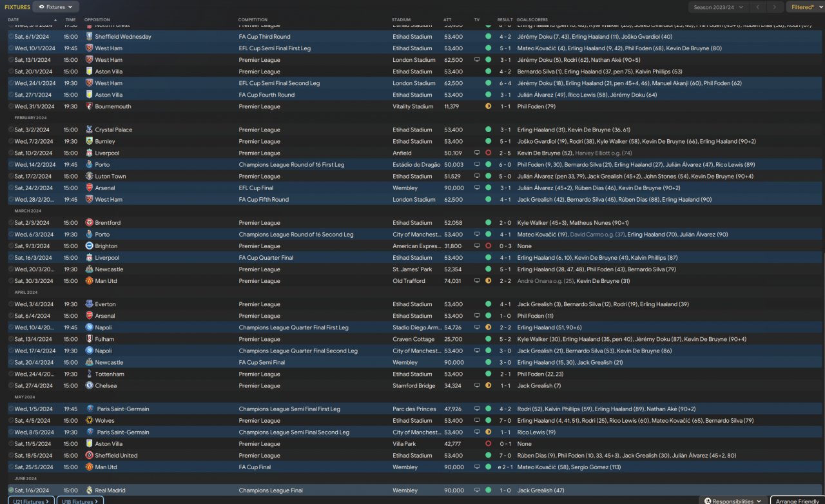This screenshot has height=504, width=825.
Task: Click TV icon on the Brighton fixture
Action: pyautogui.click(x=477, y=246)
